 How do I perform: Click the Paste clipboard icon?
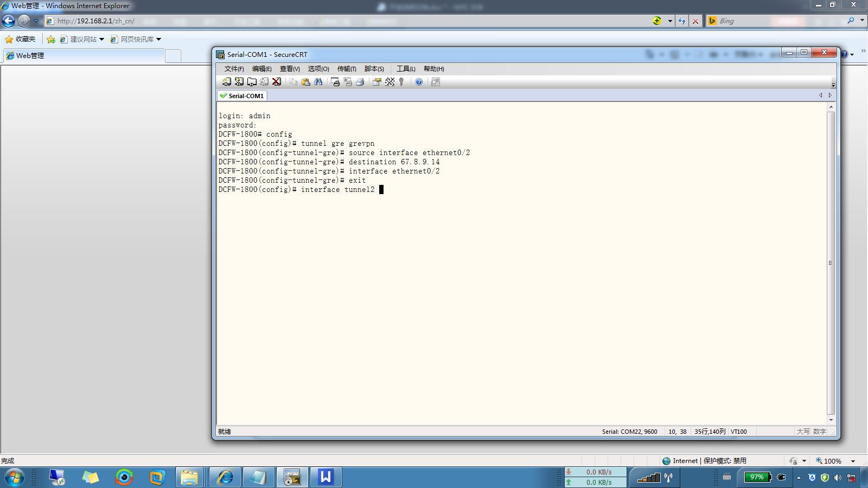[306, 82]
